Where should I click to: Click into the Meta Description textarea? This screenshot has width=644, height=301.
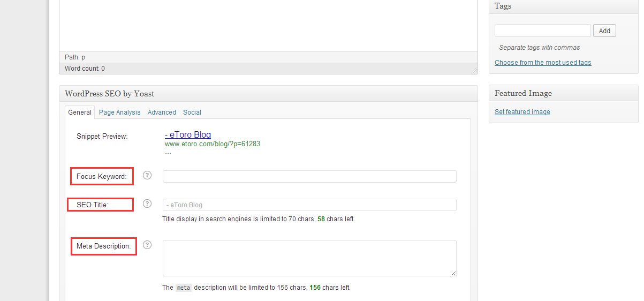[309, 258]
